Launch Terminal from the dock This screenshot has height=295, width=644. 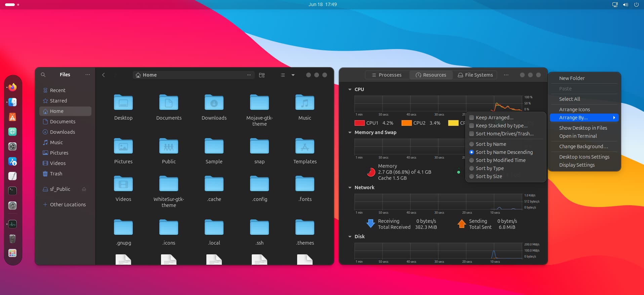pyautogui.click(x=12, y=191)
